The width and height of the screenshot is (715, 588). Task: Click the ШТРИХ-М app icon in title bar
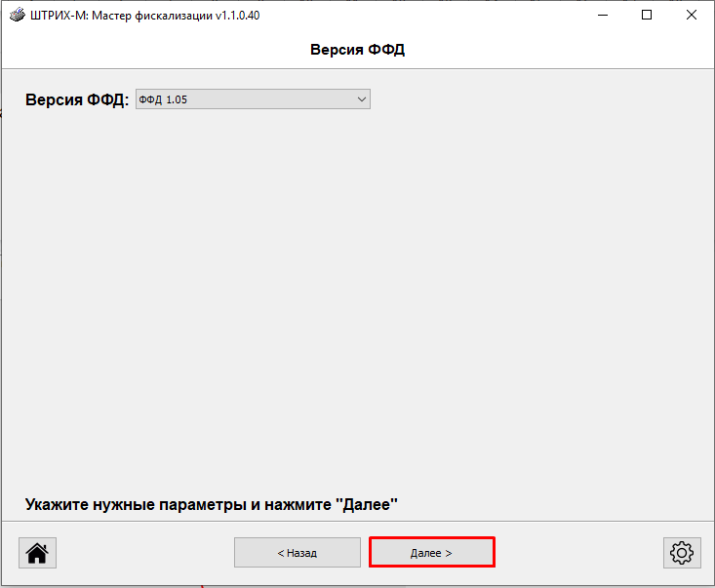click(16, 16)
